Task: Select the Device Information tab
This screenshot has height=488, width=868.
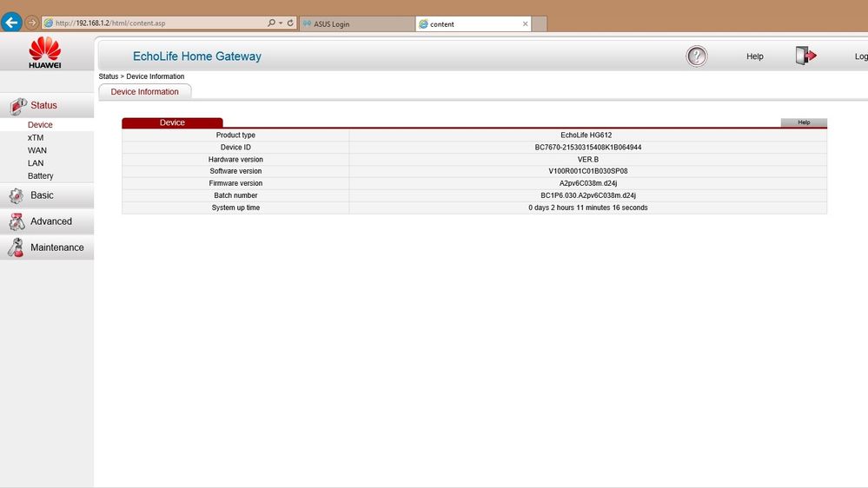Action: click(x=144, y=92)
